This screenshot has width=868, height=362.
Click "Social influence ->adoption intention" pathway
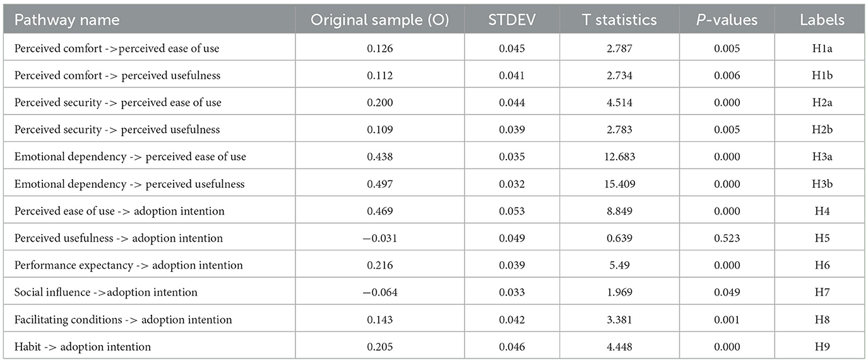click(x=106, y=293)
